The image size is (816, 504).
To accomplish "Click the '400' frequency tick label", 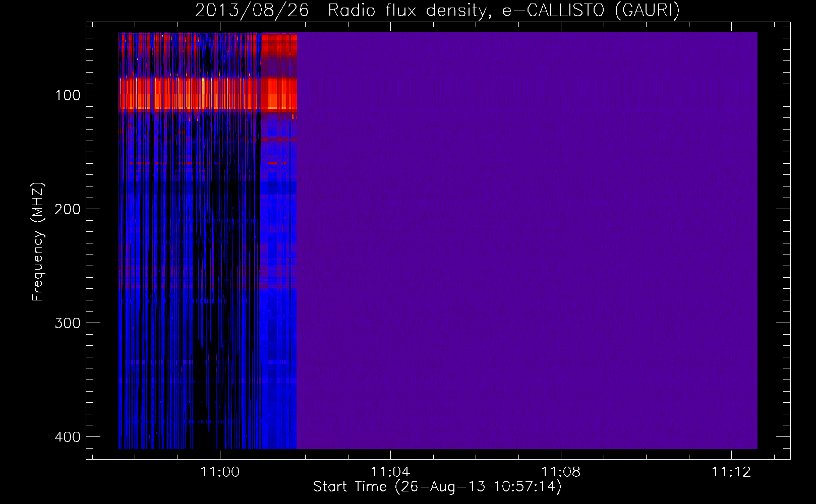I will click(x=68, y=437).
